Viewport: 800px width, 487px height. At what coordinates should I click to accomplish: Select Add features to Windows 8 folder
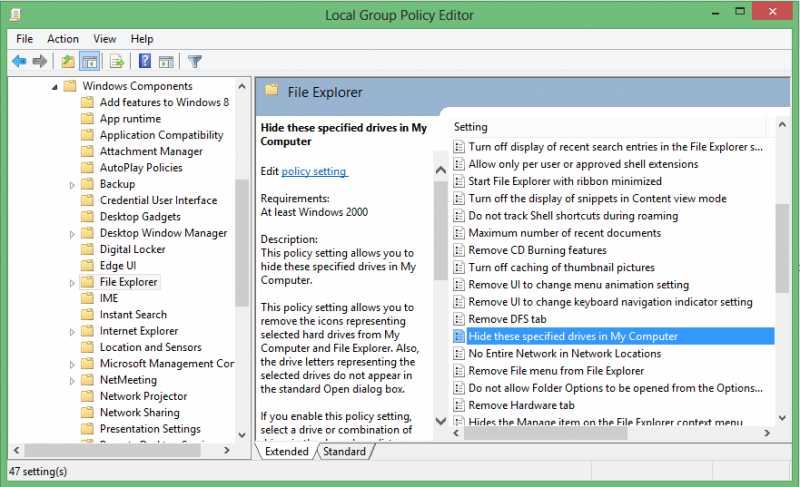pos(164,102)
